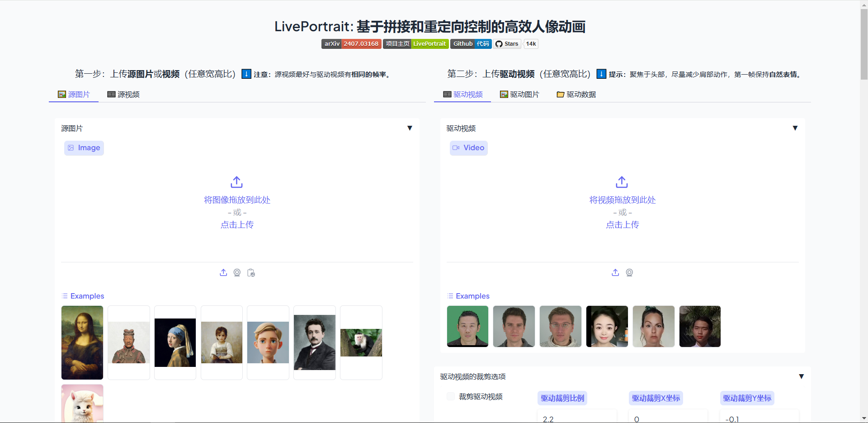This screenshot has width=868, height=423.
Task: Choose the Einstein portrait example image
Action: pos(315,342)
